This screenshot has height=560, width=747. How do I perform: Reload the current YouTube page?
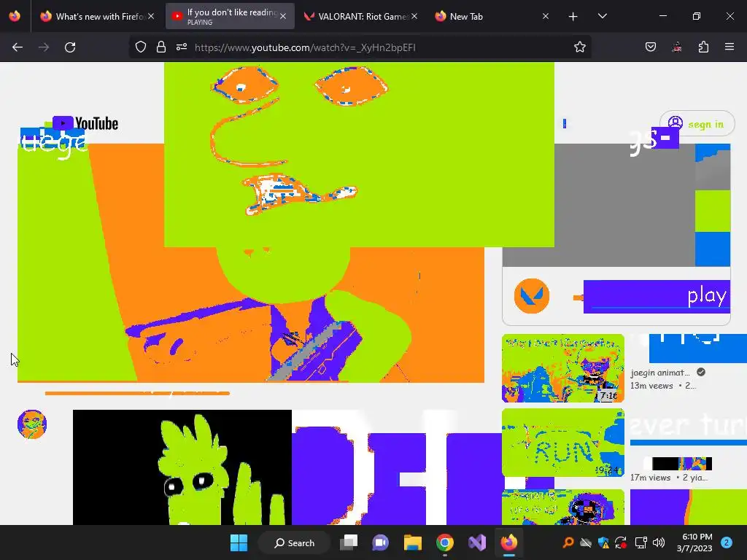pos(70,47)
